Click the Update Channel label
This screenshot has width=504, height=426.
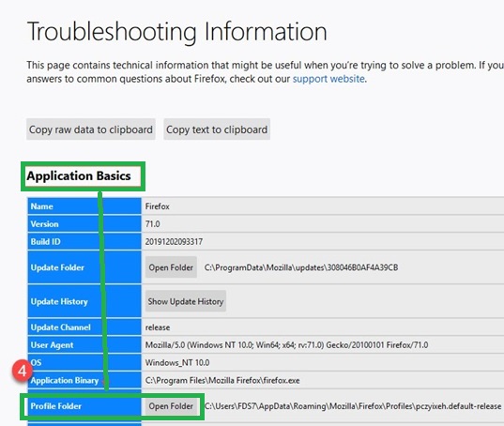coord(60,327)
